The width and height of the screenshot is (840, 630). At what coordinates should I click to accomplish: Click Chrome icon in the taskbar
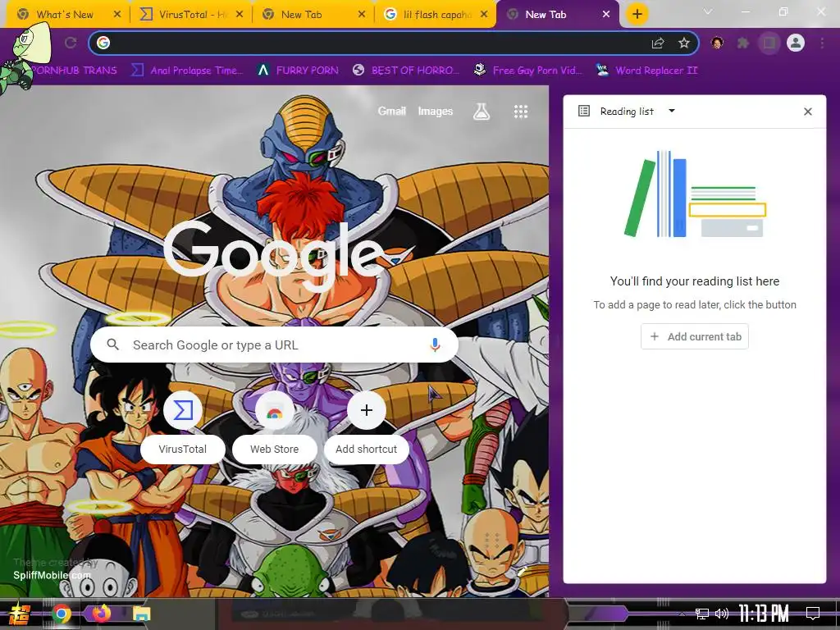click(62, 614)
